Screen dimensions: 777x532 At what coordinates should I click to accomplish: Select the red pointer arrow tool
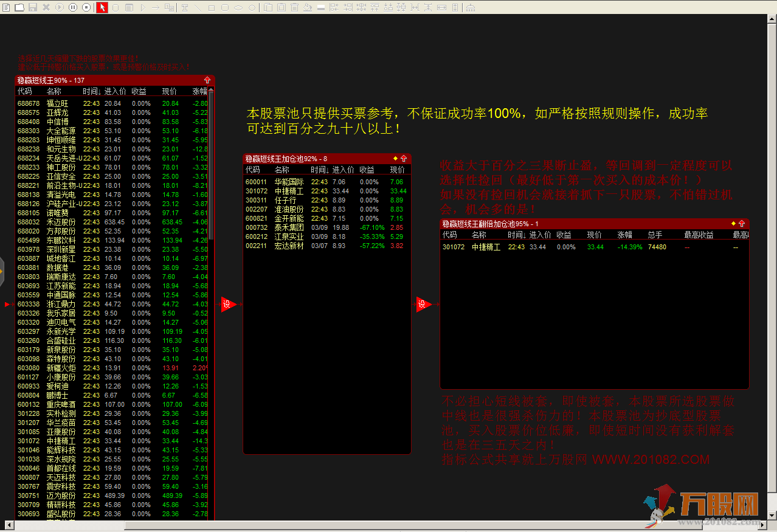click(102, 7)
